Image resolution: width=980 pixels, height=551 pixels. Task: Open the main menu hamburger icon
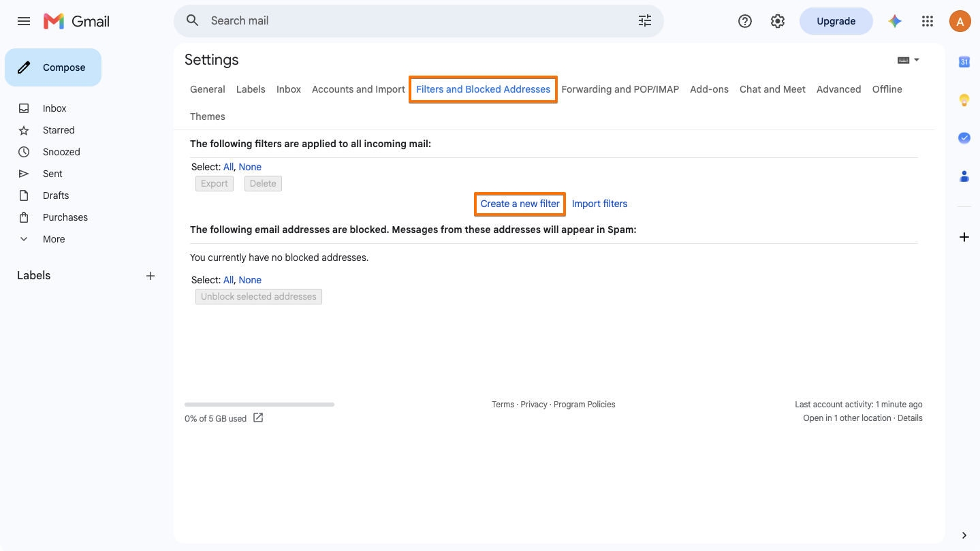coord(24,21)
